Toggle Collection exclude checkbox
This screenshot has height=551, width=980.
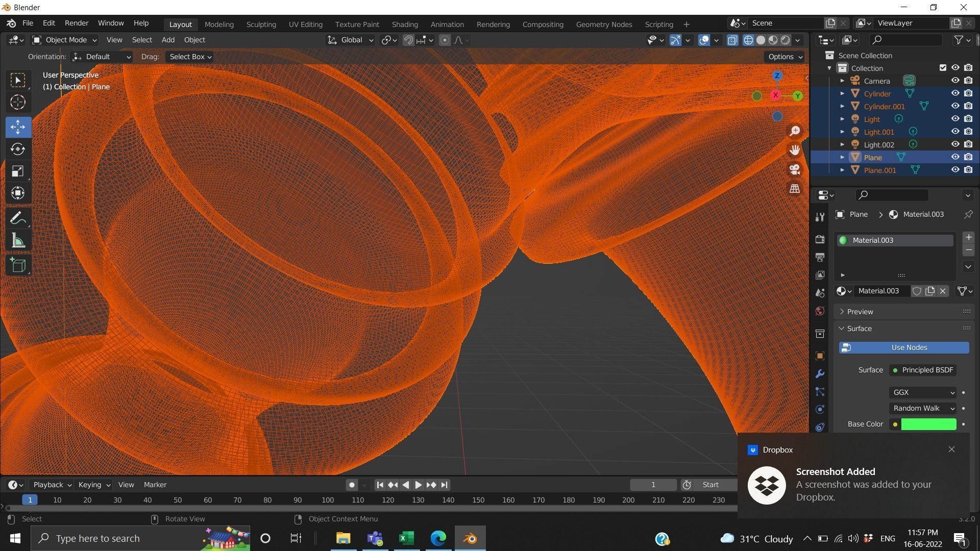(x=943, y=68)
